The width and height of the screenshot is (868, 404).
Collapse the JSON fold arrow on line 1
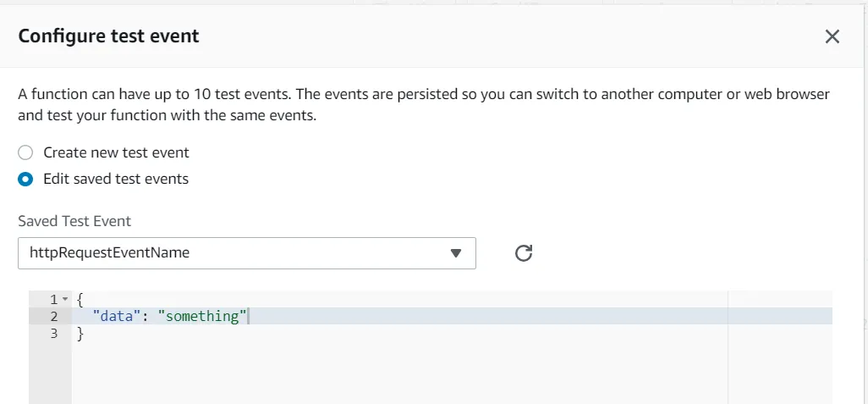click(x=64, y=300)
